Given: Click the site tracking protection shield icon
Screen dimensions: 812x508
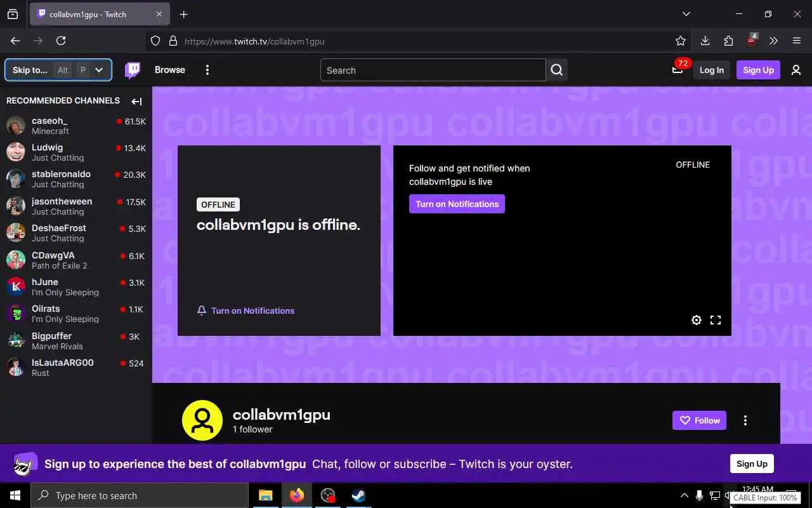Looking at the screenshot, I should pos(155,41).
